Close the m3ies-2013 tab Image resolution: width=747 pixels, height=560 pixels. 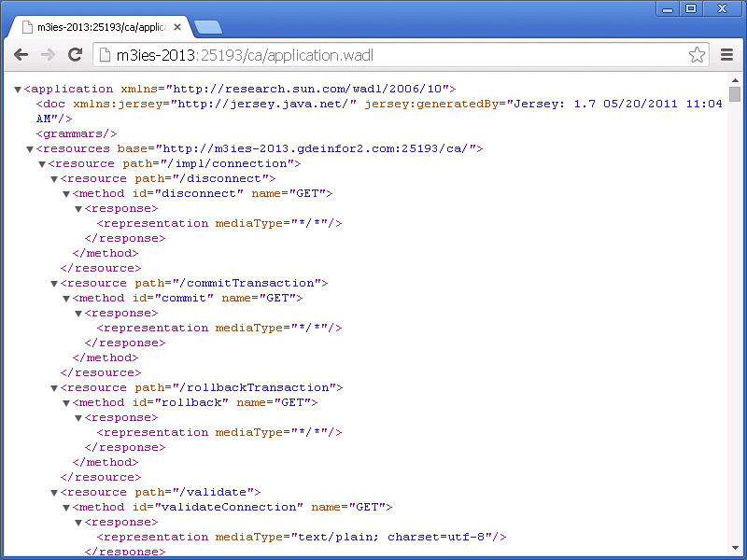177,27
